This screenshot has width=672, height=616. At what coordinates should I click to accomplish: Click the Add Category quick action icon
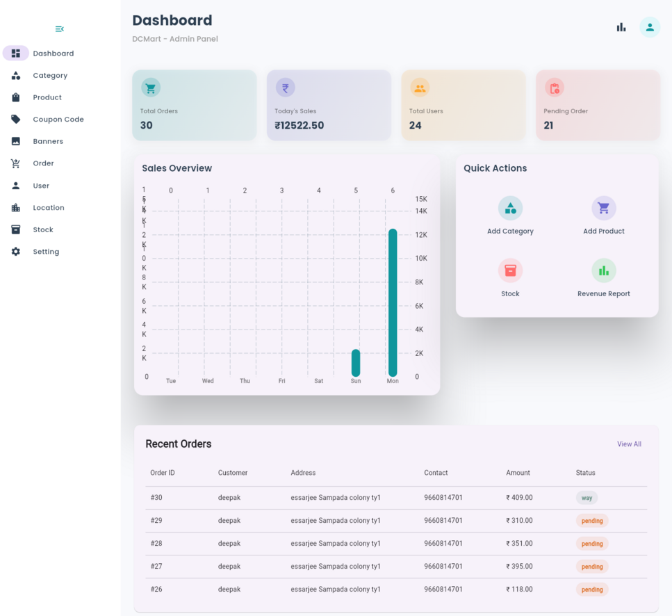510,208
